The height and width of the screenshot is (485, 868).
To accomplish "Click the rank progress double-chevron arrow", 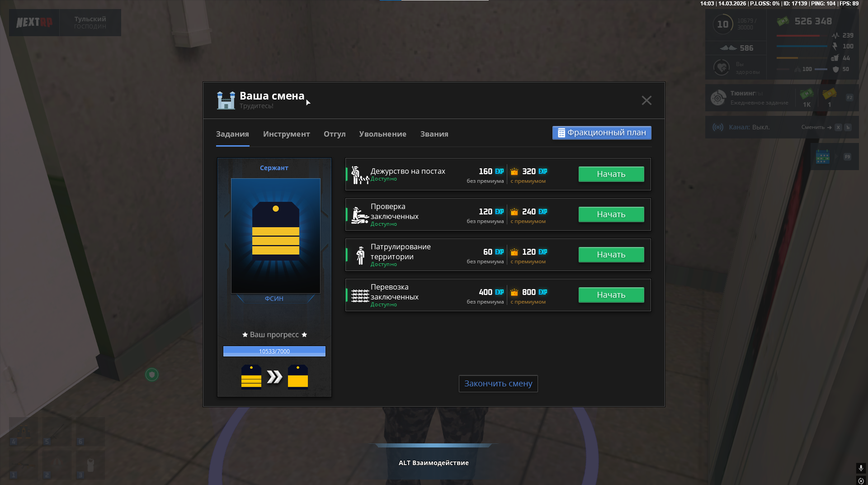I will (274, 376).
